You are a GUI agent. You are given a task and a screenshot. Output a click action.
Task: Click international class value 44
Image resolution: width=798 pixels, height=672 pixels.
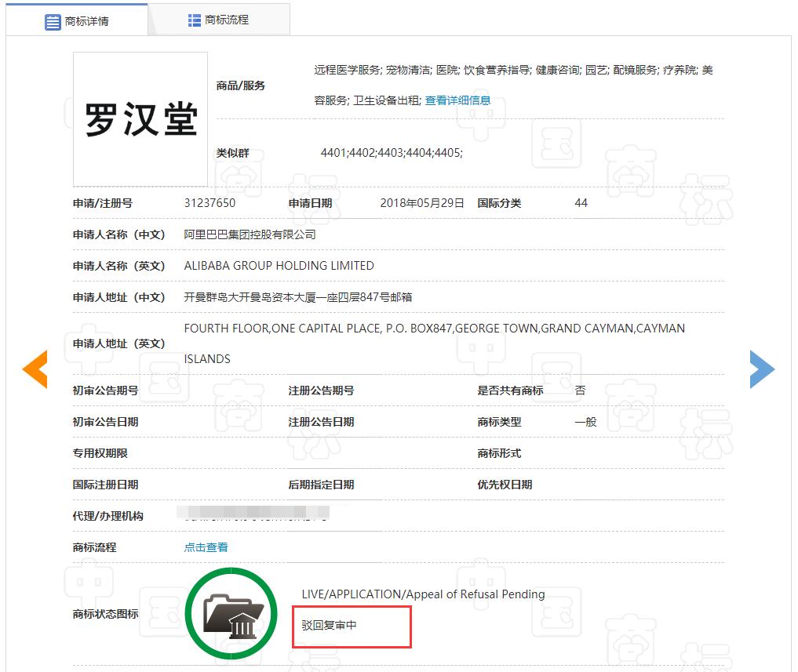[x=581, y=203]
